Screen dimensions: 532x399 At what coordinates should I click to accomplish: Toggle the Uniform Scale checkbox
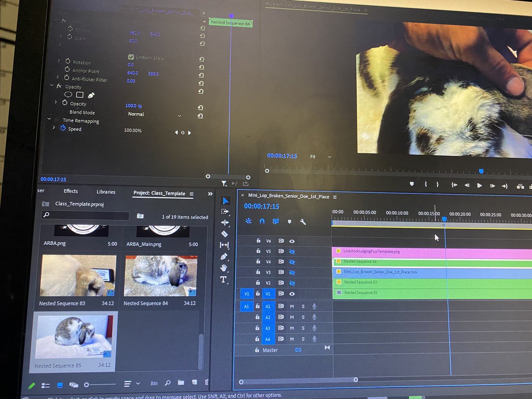click(x=131, y=57)
